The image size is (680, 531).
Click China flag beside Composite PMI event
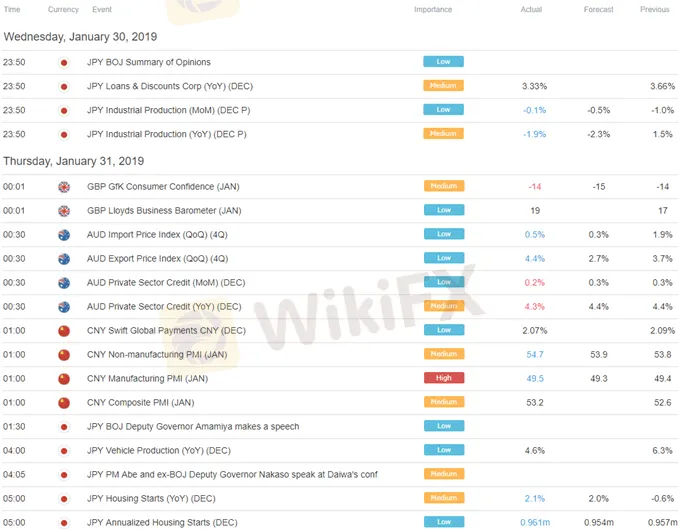(x=64, y=402)
